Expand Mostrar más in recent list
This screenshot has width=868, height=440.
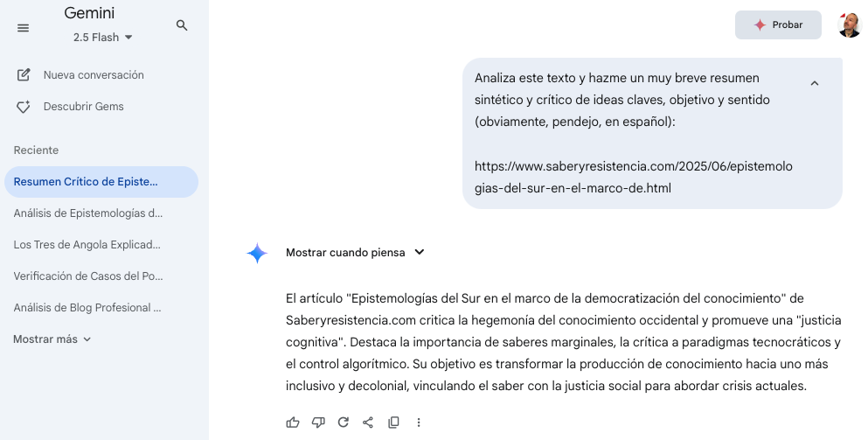tap(52, 339)
